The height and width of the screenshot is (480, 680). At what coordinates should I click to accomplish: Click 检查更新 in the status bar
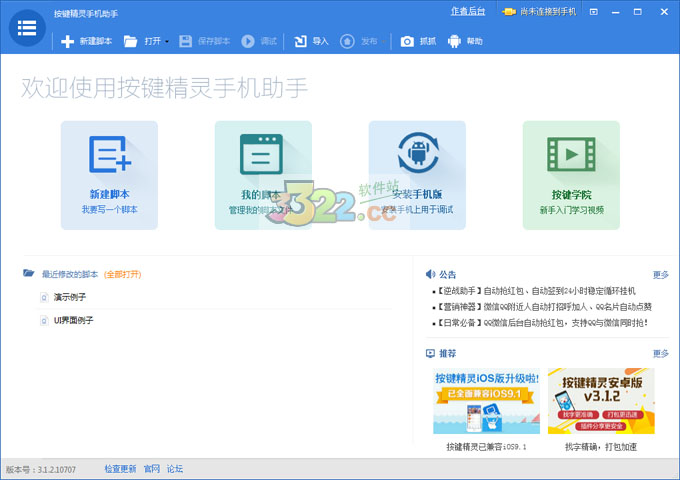click(x=120, y=468)
